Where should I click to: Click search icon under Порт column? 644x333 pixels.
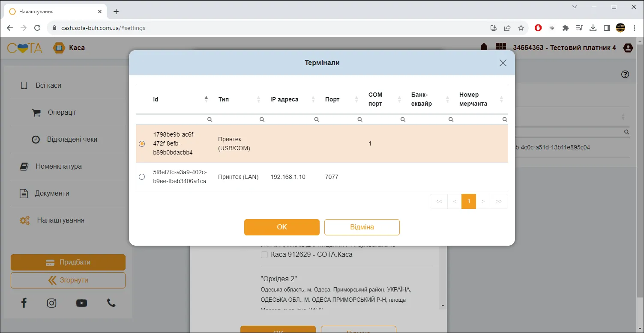pos(360,120)
